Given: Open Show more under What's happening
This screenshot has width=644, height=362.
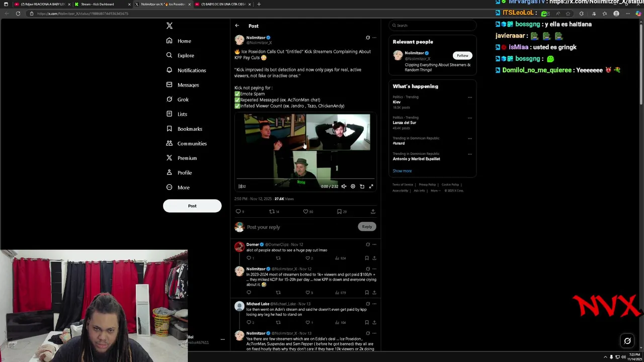Looking at the screenshot, I should pyautogui.click(x=402, y=171).
